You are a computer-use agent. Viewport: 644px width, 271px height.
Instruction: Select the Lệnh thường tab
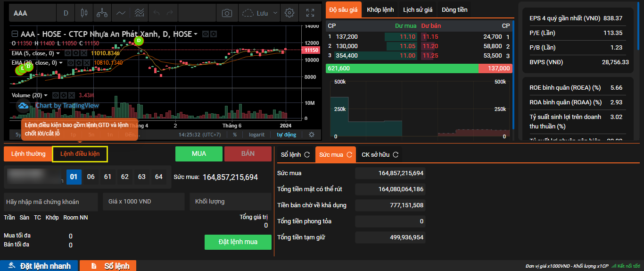pos(28,154)
